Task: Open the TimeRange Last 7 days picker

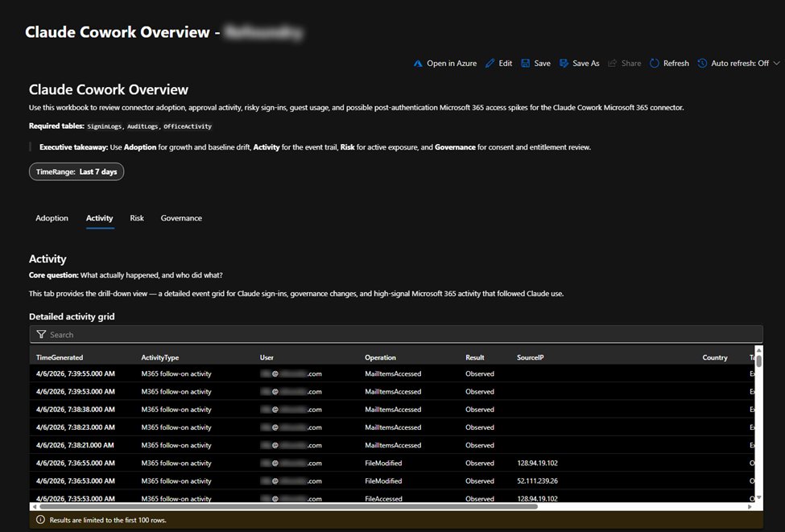Action: [76, 171]
